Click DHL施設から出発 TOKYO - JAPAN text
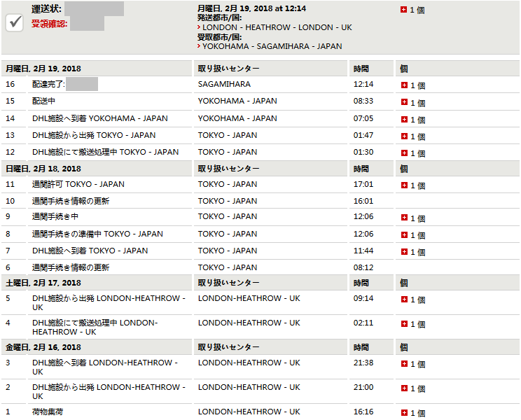 coord(94,136)
